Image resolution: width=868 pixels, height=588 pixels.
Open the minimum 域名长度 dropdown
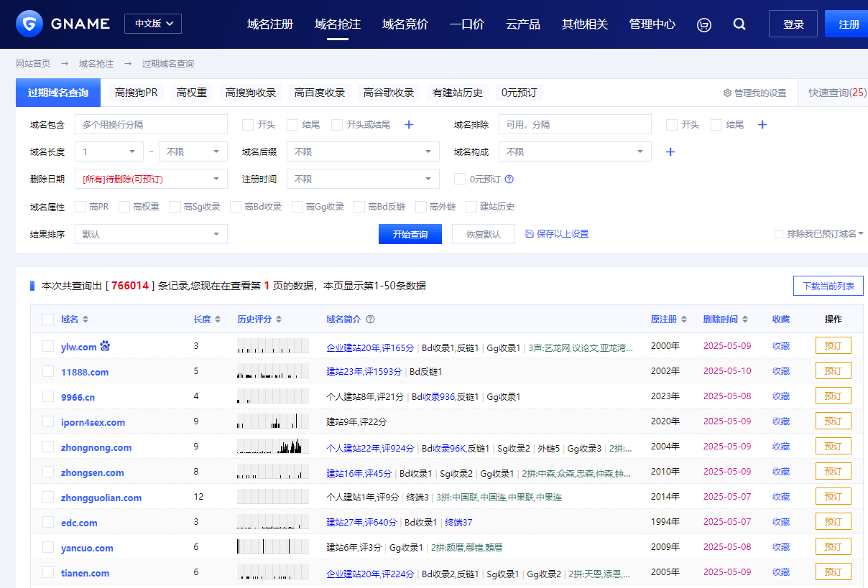[109, 152]
